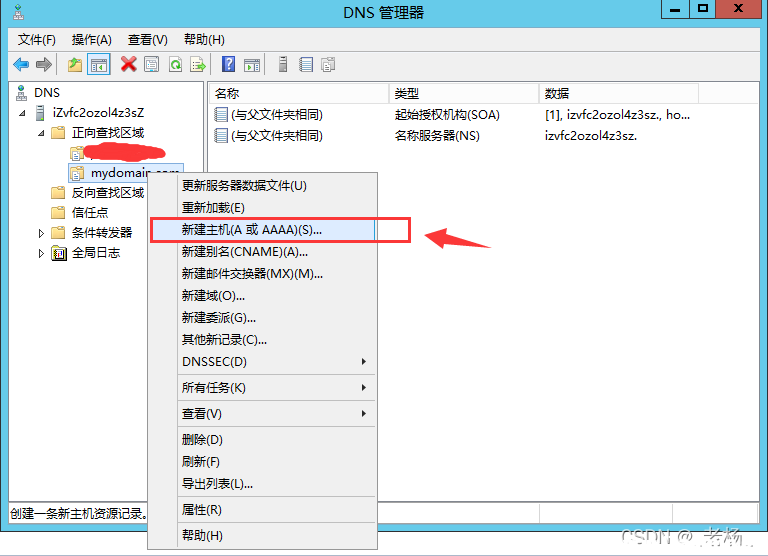
Task: Click the Up one level folder icon
Action: (74, 64)
